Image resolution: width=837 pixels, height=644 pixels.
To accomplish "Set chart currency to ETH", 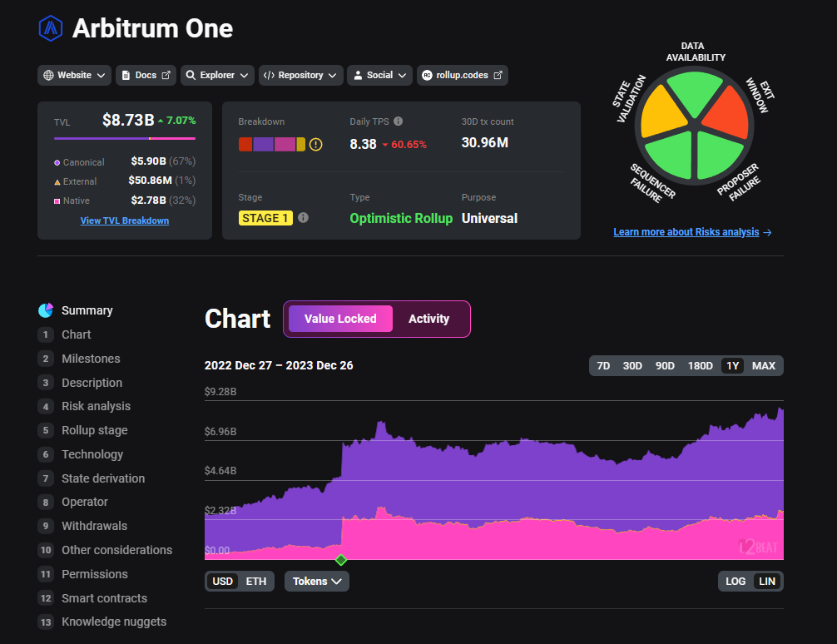I will point(256,582).
